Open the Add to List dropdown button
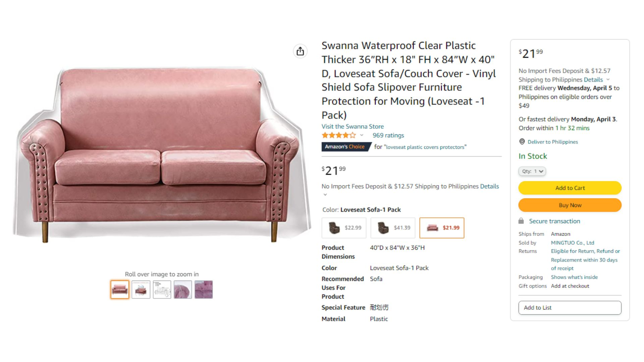 click(570, 308)
